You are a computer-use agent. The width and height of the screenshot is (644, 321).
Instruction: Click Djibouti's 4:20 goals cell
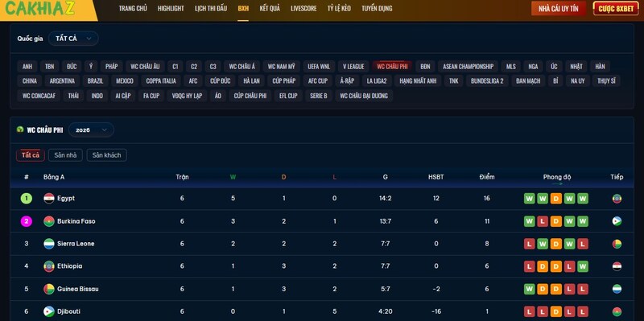[386, 311]
